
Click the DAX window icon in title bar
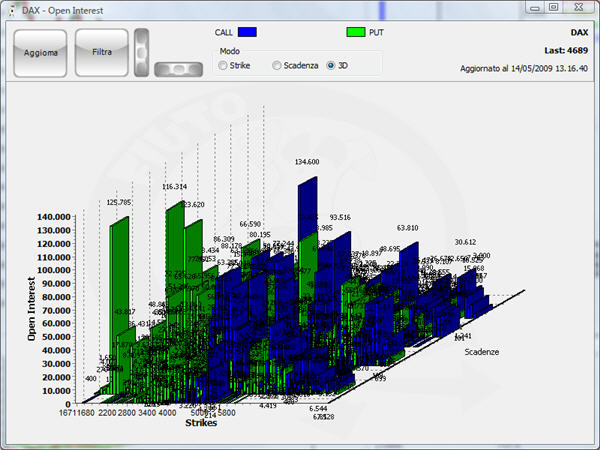(x=11, y=8)
